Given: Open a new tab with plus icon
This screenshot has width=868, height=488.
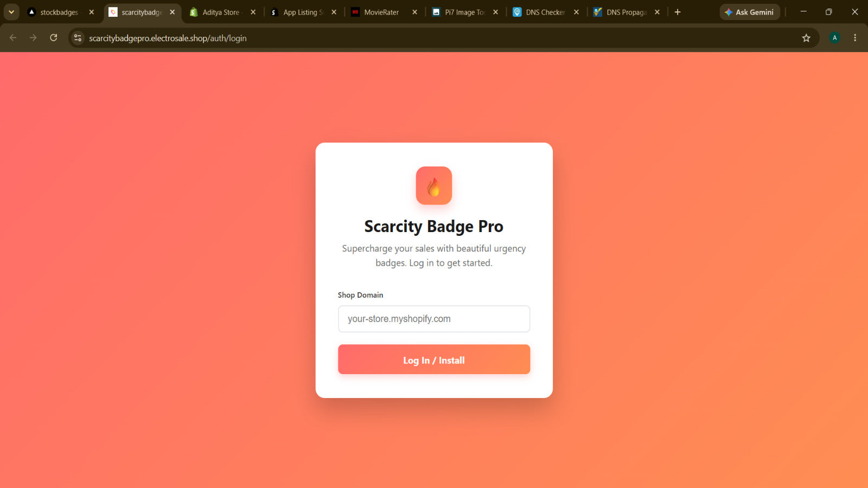Looking at the screenshot, I should pyautogui.click(x=678, y=12).
